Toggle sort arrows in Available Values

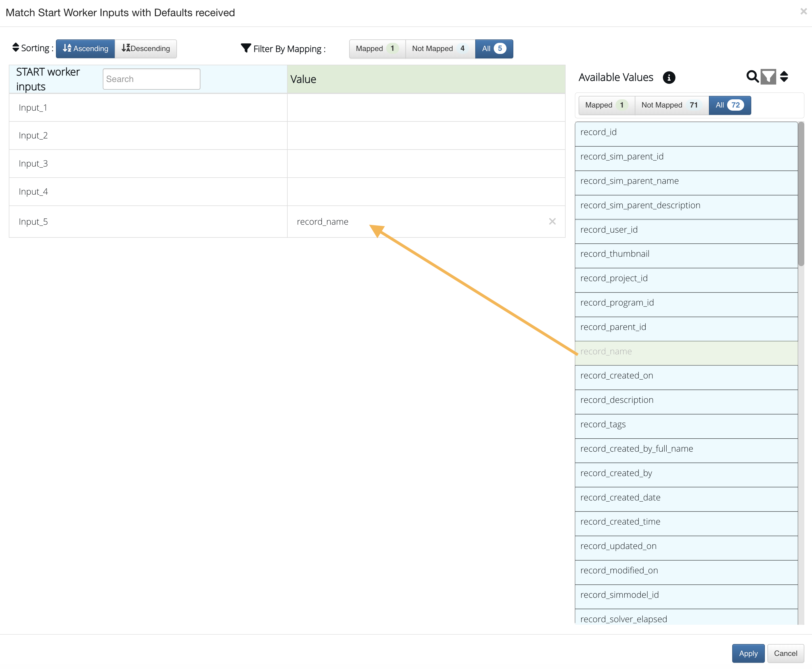pos(784,77)
